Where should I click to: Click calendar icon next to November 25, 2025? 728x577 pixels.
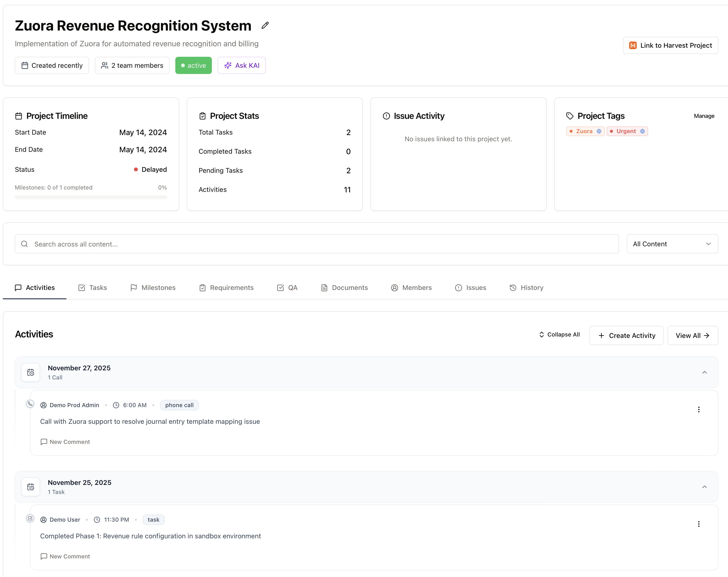[31, 487]
